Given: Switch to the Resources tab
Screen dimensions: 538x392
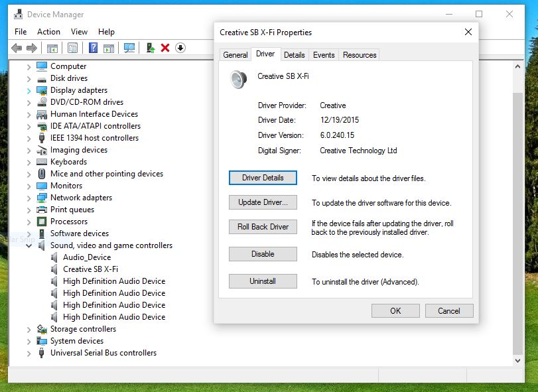Looking at the screenshot, I should click(360, 55).
